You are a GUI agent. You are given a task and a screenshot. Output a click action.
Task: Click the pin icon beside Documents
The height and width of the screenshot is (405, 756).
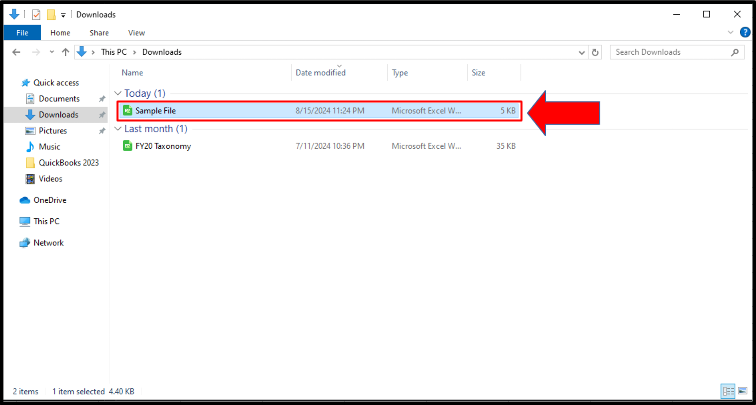point(102,99)
